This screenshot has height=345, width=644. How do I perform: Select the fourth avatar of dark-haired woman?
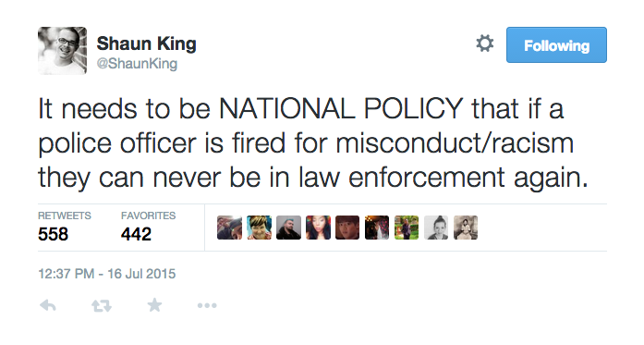click(x=318, y=228)
